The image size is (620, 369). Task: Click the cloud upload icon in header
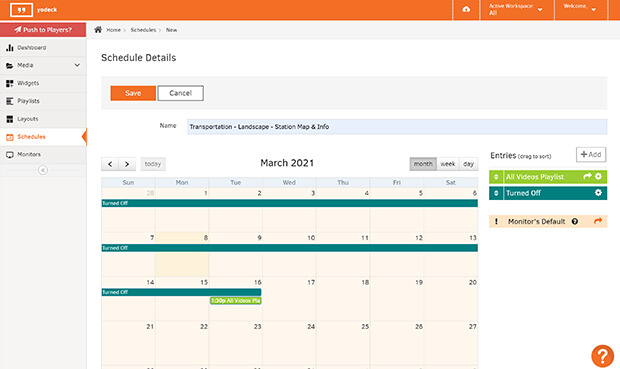coord(466,9)
